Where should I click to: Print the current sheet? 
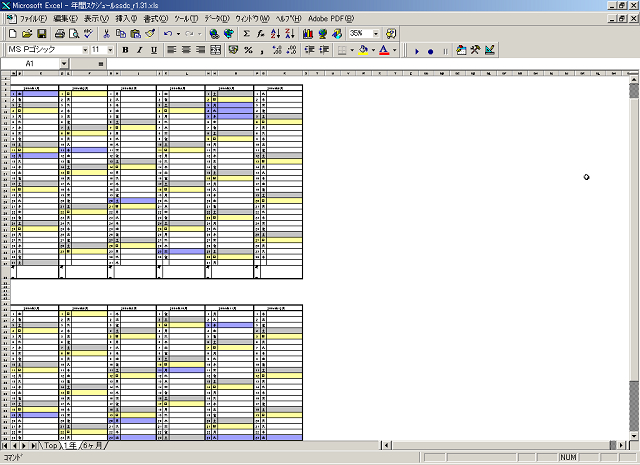tap(60, 34)
